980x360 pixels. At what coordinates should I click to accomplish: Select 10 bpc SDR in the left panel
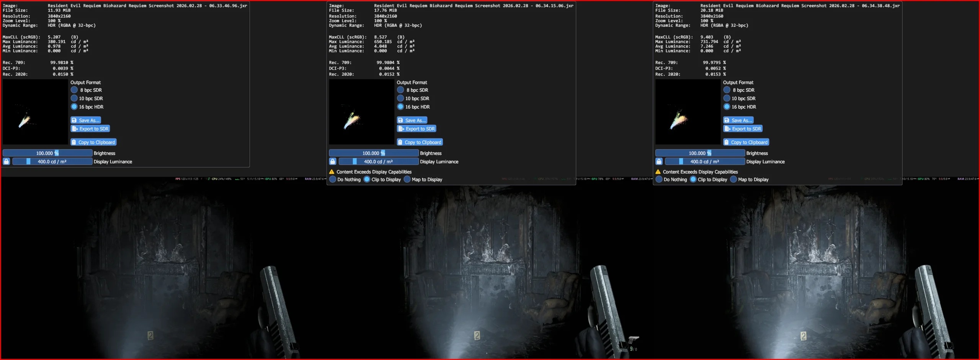(74, 98)
